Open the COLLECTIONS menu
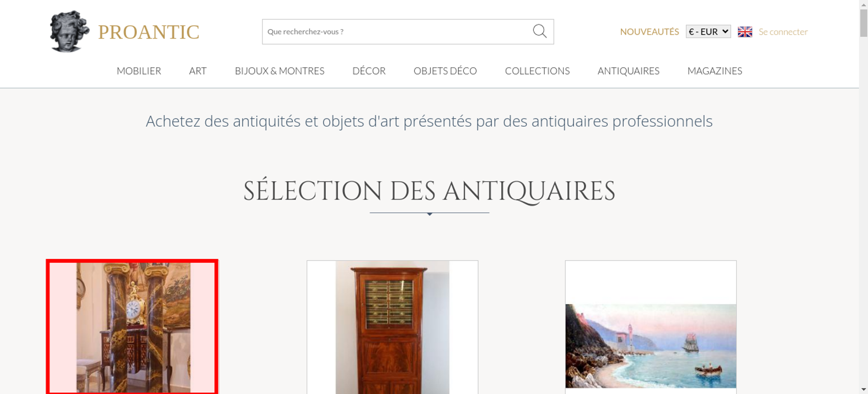Screen dimensions: 868x394 point(537,71)
